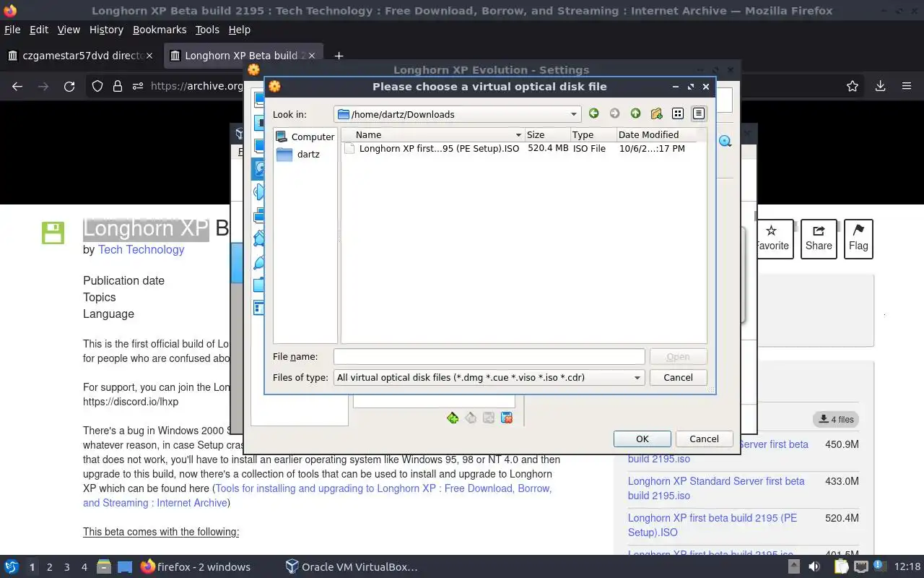Click the clock showing 12:18

pyautogui.click(x=907, y=567)
